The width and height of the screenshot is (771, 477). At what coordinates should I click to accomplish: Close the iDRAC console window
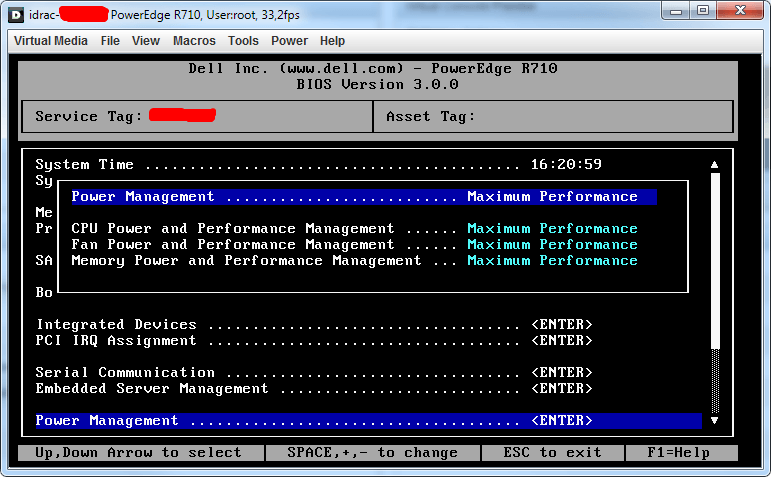[740, 10]
